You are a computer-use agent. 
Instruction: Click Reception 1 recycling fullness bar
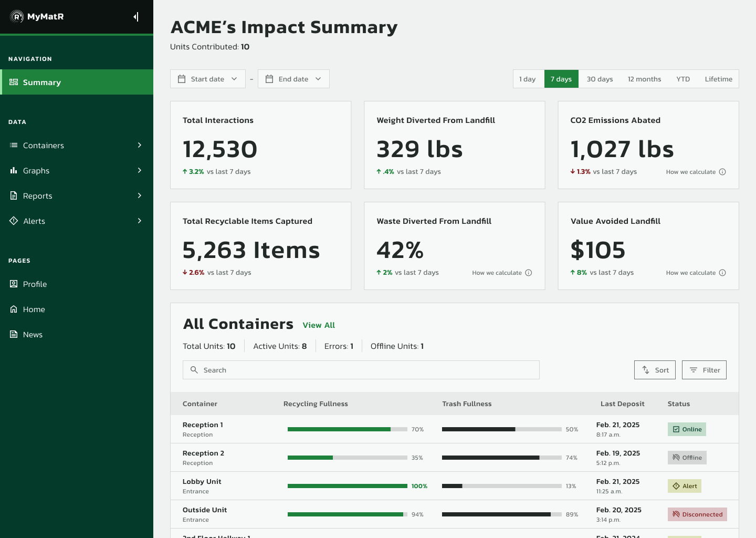[348, 429]
